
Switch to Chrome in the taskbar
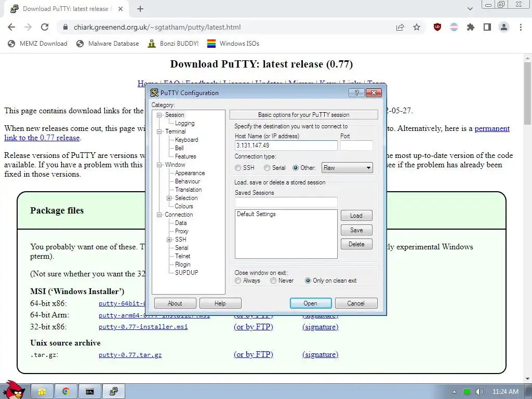tap(66, 392)
